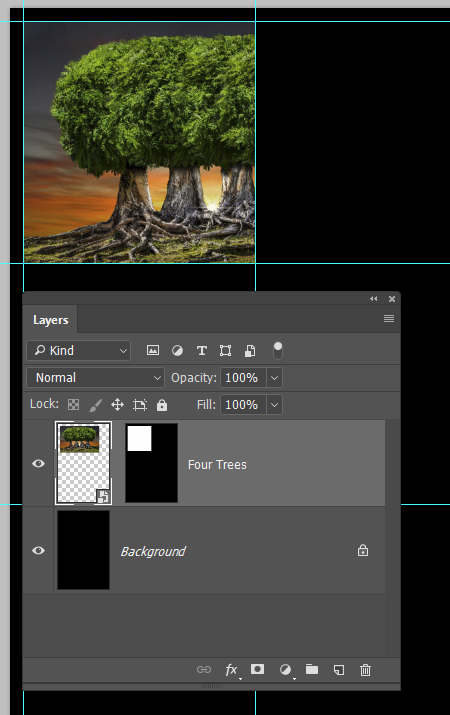Click the Fill percentage input field
The height and width of the screenshot is (715, 450).
(x=243, y=404)
